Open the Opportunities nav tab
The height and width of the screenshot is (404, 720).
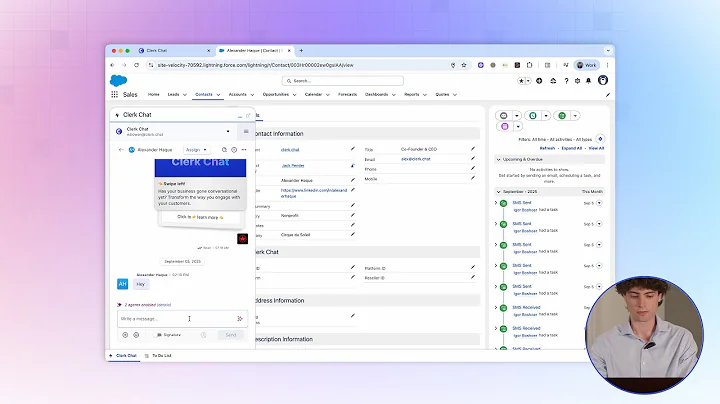[x=276, y=95]
